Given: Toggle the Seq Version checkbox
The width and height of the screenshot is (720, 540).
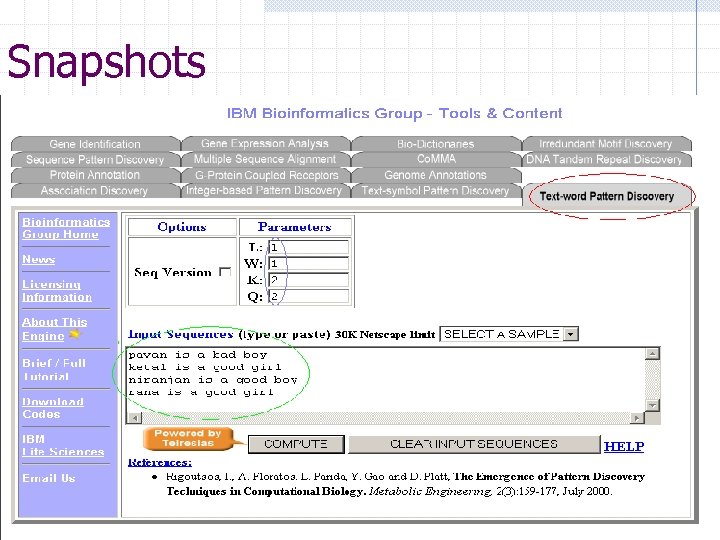Looking at the screenshot, I should [x=225, y=272].
